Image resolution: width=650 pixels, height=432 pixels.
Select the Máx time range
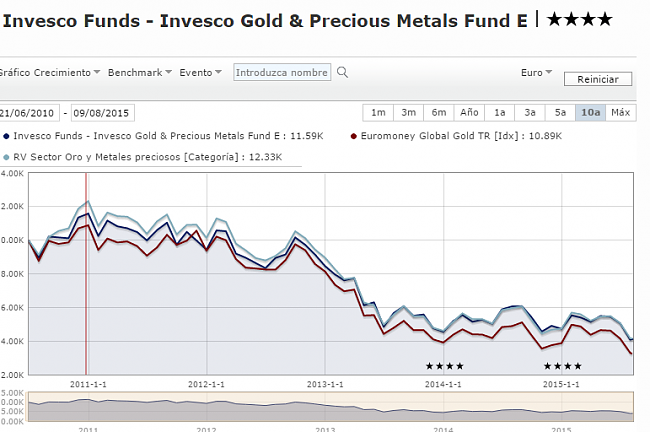coord(621,112)
